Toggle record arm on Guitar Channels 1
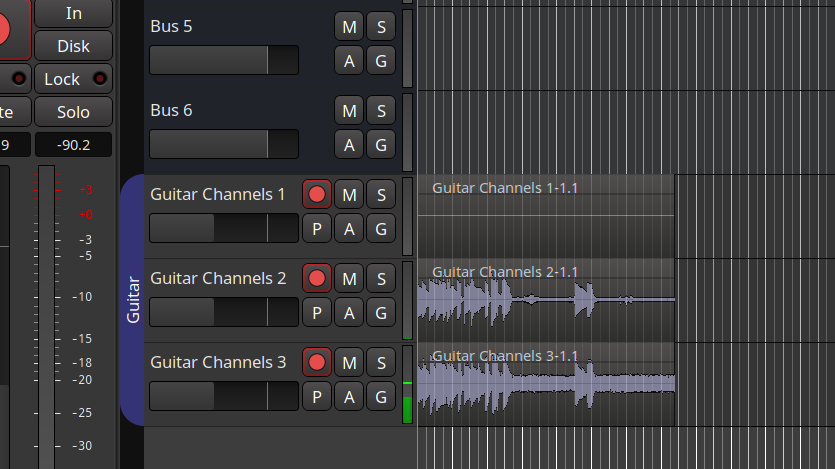Screen dimensions: 835x469 pyautogui.click(x=317, y=194)
